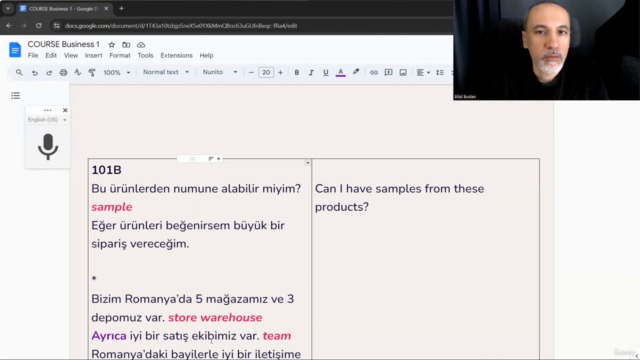Click the text Can I have samples

point(369,189)
